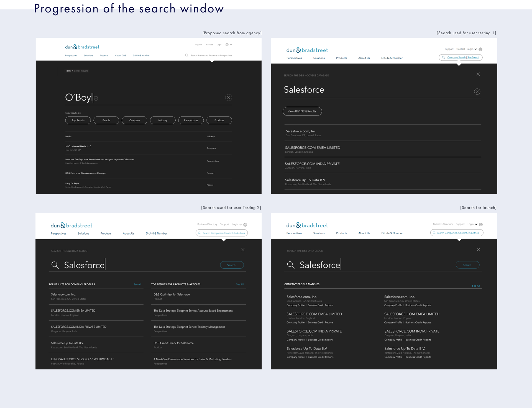Select the Perspectives filter pill

click(191, 120)
